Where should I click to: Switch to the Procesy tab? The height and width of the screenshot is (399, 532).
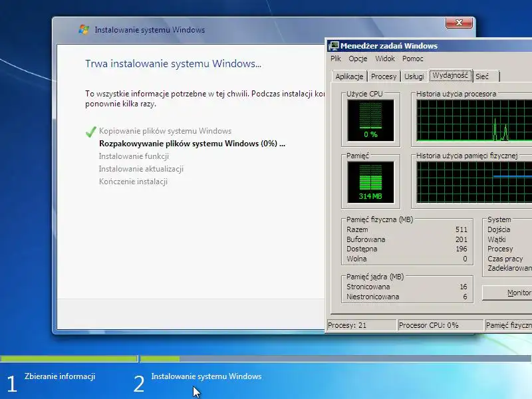tap(384, 76)
